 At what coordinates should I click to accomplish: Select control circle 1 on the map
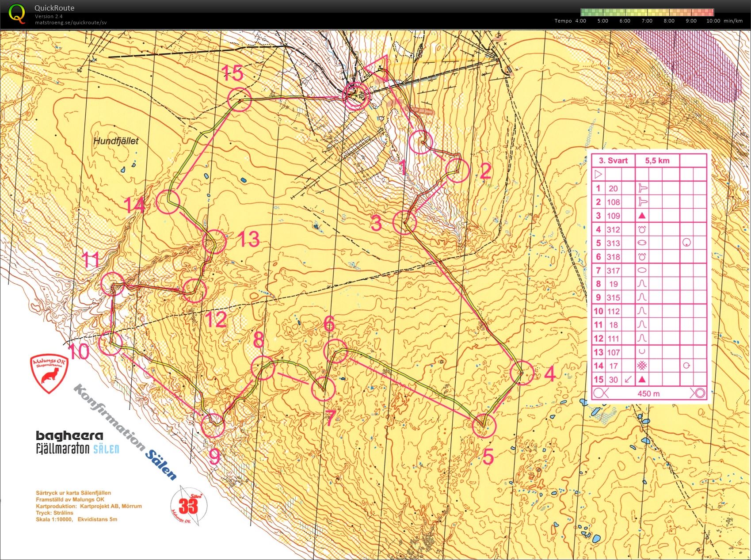pos(420,142)
